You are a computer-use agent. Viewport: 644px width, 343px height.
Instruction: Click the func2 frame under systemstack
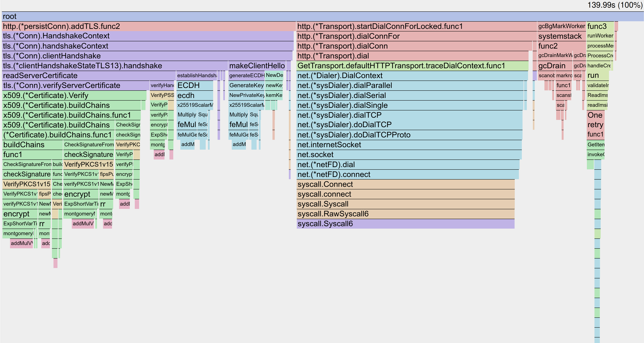[x=562, y=46]
